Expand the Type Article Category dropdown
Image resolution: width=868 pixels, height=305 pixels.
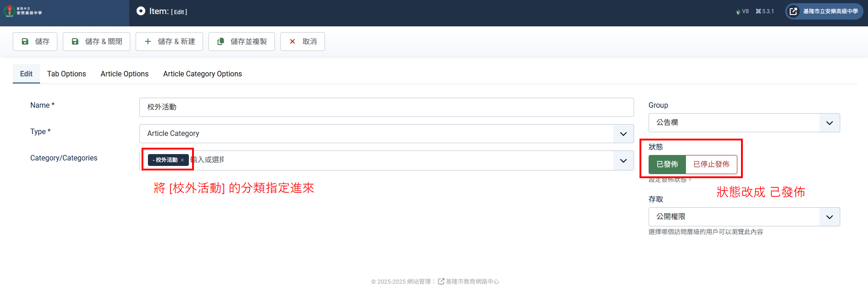pos(623,134)
